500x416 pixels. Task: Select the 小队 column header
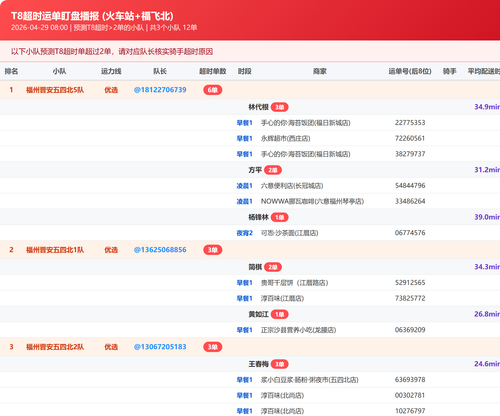59,71
